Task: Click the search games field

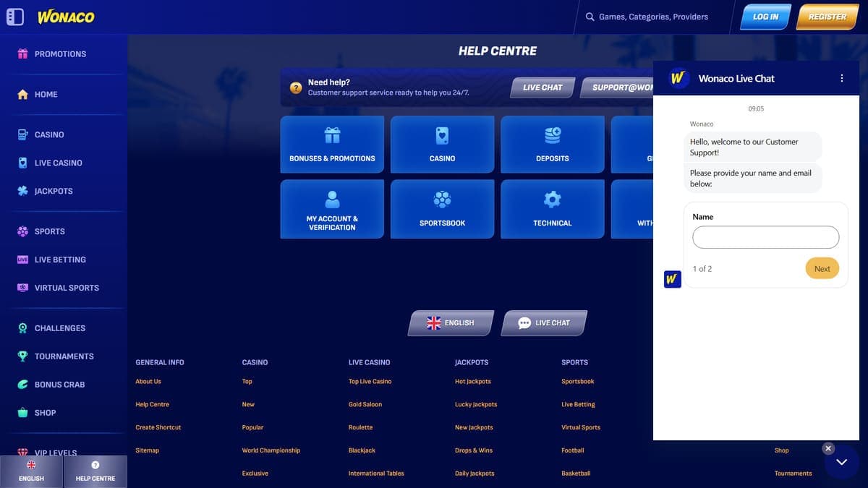Action: (x=653, y=17)
